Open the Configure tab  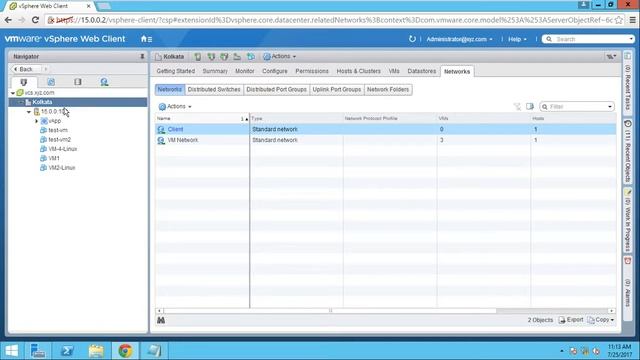click(275, 71)
